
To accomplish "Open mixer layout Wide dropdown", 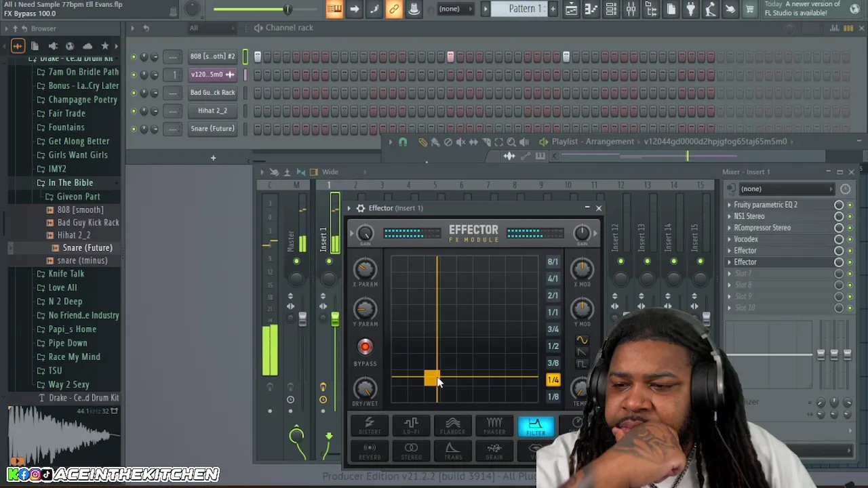I will pos(330,172).
